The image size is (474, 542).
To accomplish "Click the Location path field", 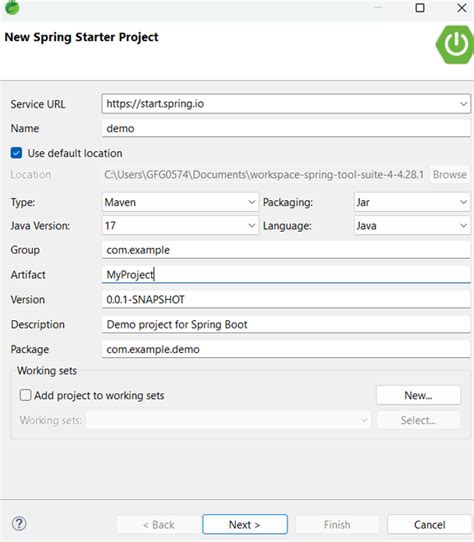I will 264,174.
